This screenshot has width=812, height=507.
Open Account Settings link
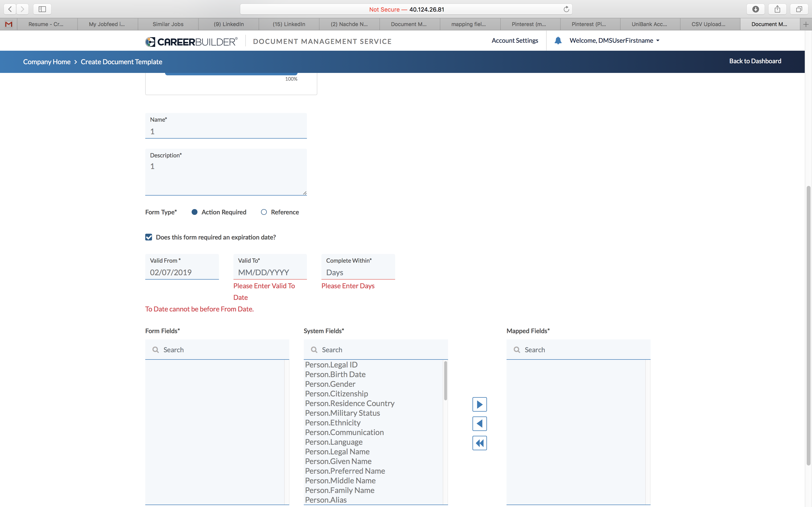click(x=515, y=41)
